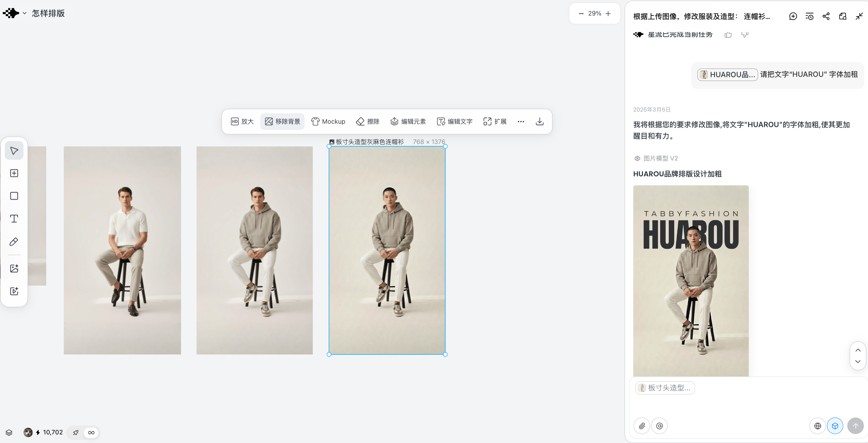Select the white polo shirt model image

click(x=122, y=250)
